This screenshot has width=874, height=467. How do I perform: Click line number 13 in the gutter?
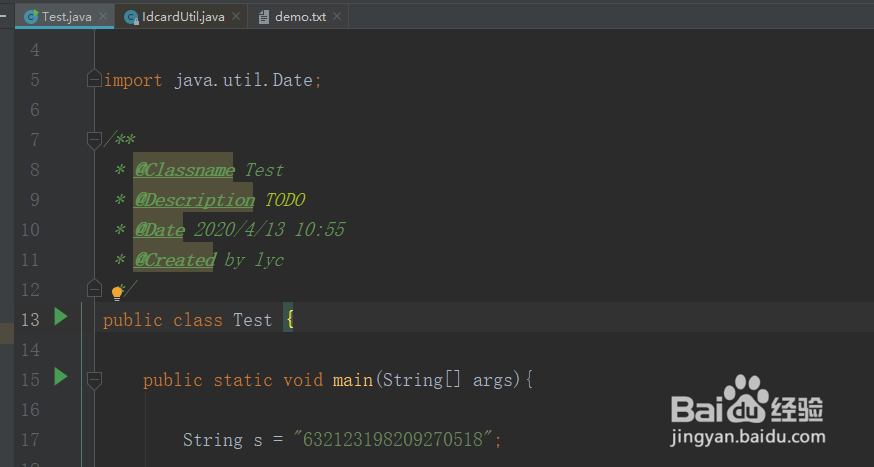tap(30, 320)
